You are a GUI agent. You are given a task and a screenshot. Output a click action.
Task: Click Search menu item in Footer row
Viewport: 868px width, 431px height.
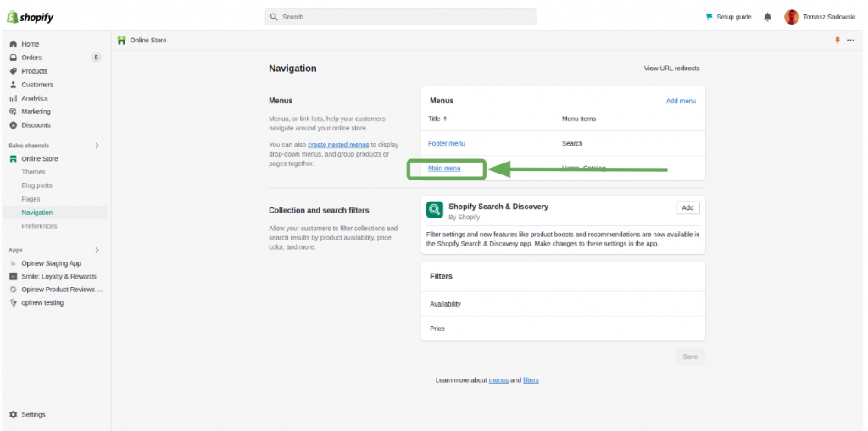pos(572,143)
